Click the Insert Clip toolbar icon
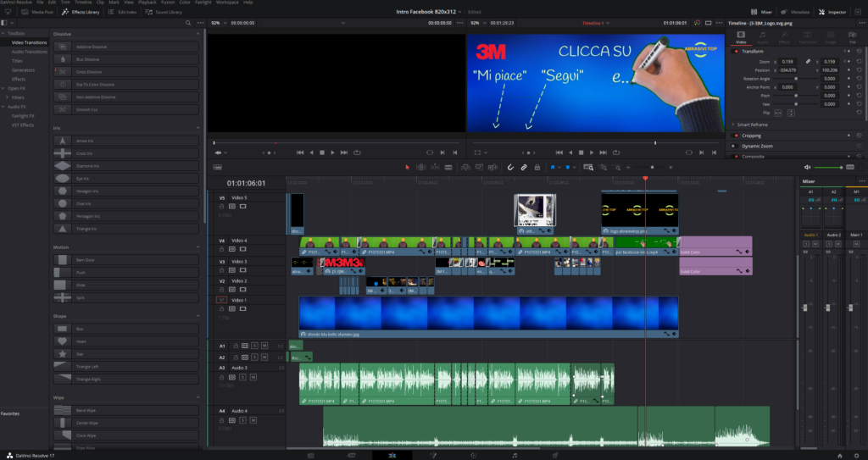This screenshot has width=868, height=460. coord(465,167)
